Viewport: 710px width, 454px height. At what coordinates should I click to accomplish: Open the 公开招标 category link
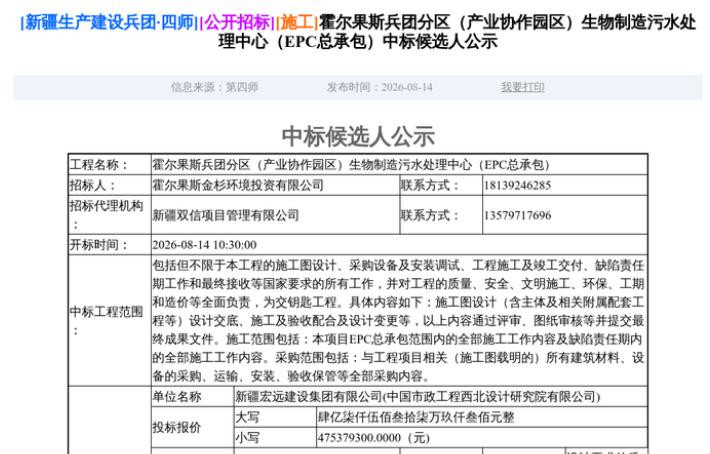pyautogui.click(x=237, y=22)
